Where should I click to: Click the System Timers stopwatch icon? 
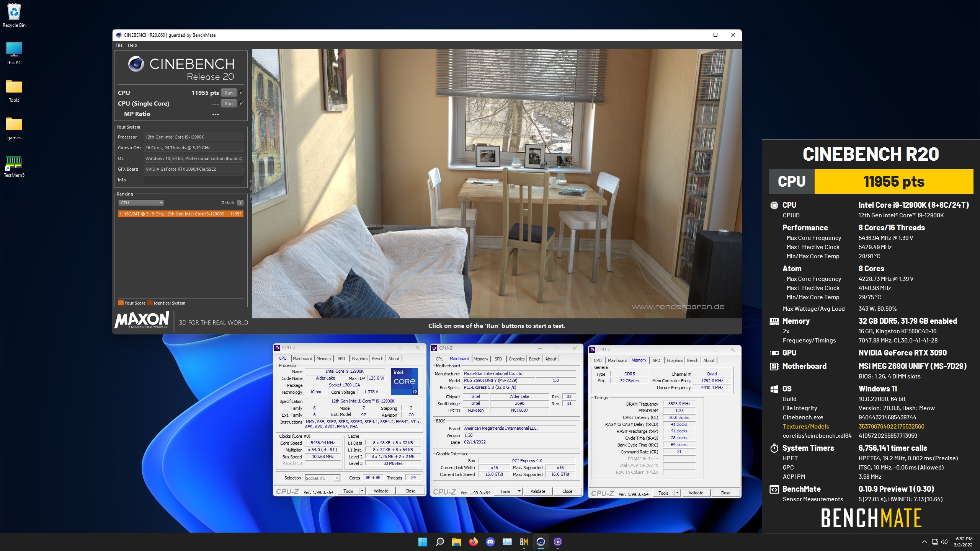pyautogui.click(x=774, y=448)
